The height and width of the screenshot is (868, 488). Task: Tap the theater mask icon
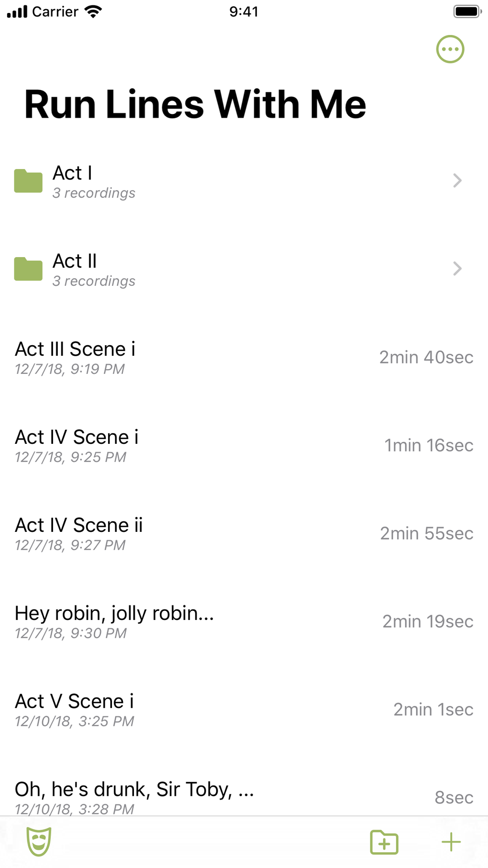click(39, 841)
